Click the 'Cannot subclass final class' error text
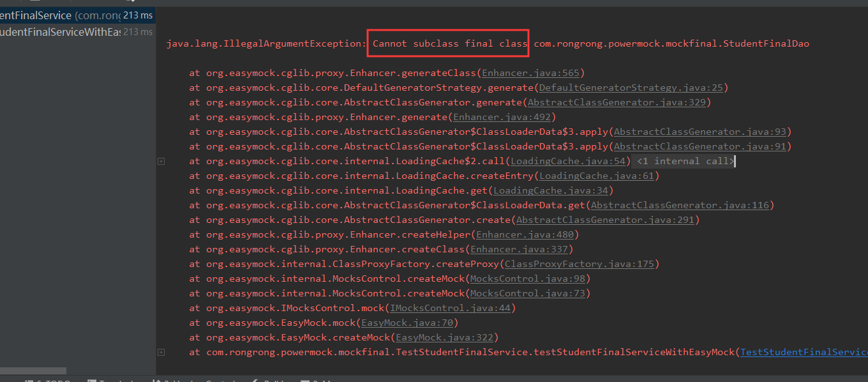 [x=449, y=44]
